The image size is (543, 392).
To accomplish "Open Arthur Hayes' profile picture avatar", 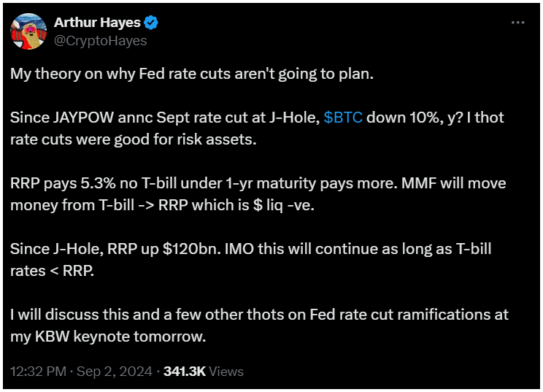I will pyautogui.click(x=28, y=31).
